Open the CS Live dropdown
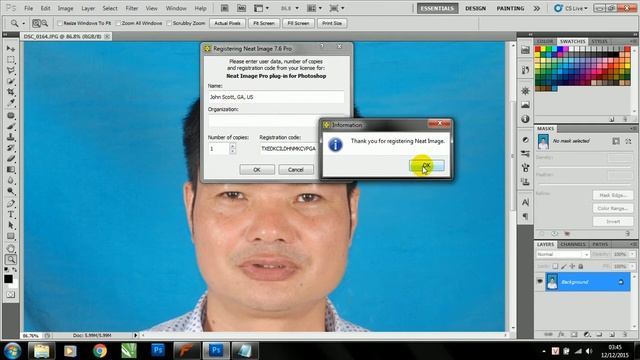Screen dimensions: 640x360 [571, 8]
